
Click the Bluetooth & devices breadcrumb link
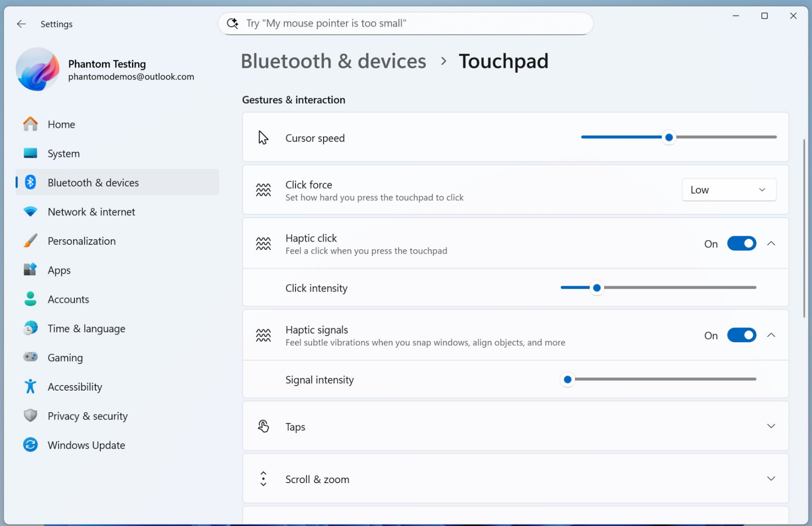point(333,61)
